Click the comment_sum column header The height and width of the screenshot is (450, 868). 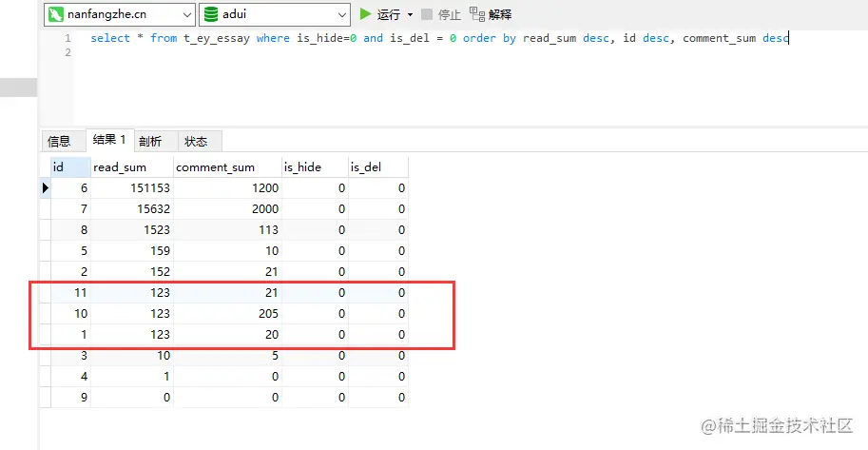pyautogui.click(x=227, y=166)
